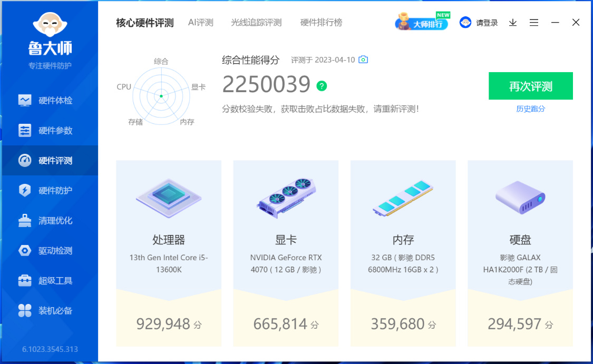Select 硬件评测 in the sidebar
The image size is (593, 364).
coord(50,160)
